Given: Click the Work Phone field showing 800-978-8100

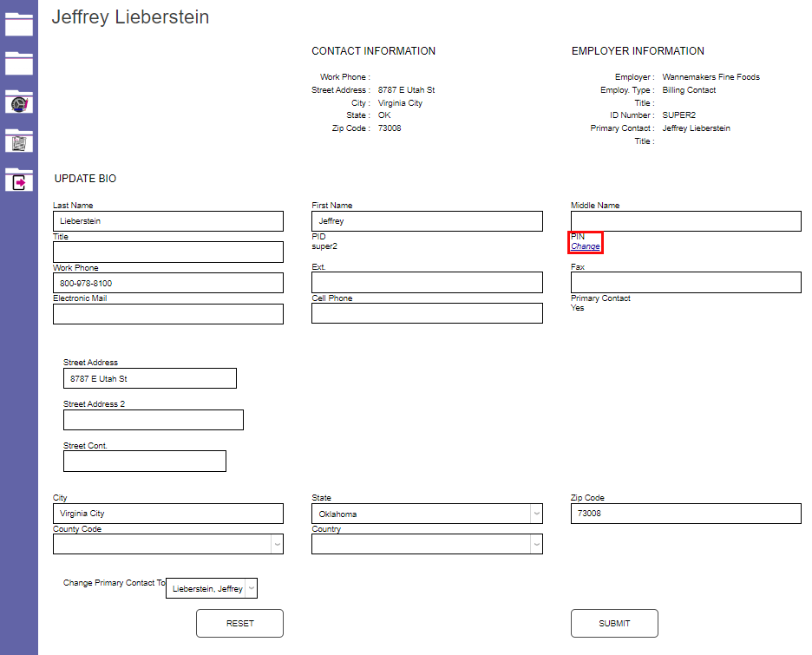Looking at the screenshot, I should [x=167, y=283].
